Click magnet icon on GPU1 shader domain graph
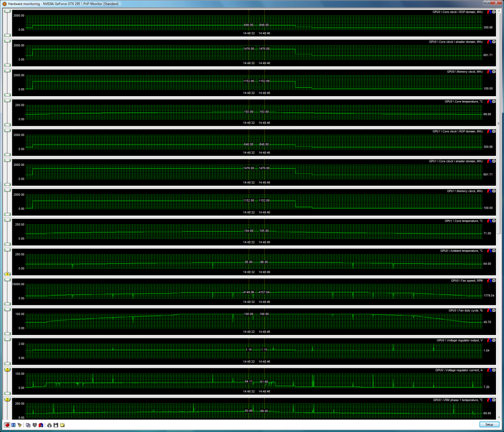 pos(489,161)
